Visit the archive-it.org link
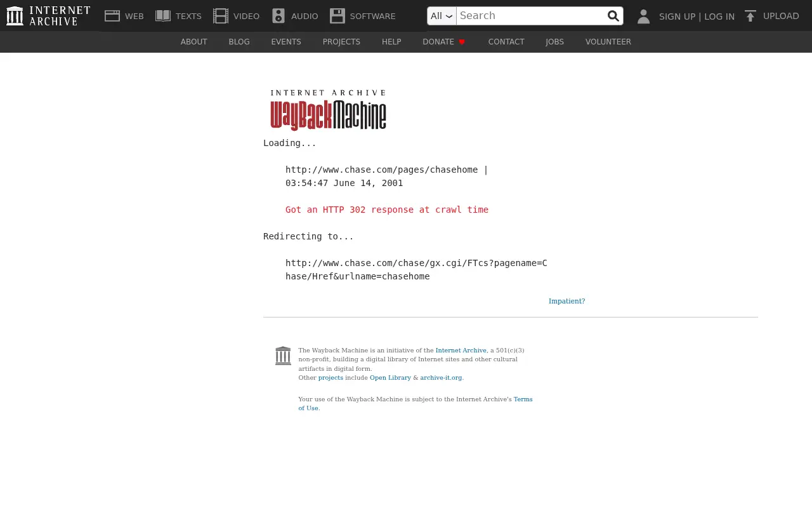 441,378
